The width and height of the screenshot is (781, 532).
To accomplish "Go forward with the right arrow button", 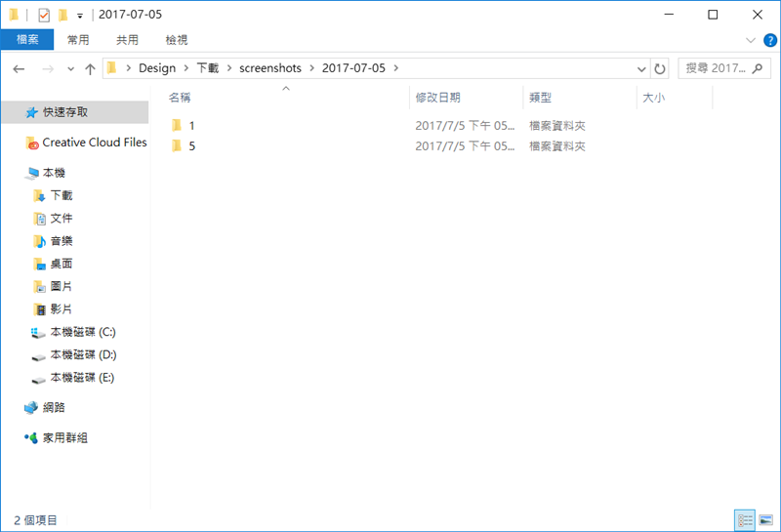I will point(48,68).
